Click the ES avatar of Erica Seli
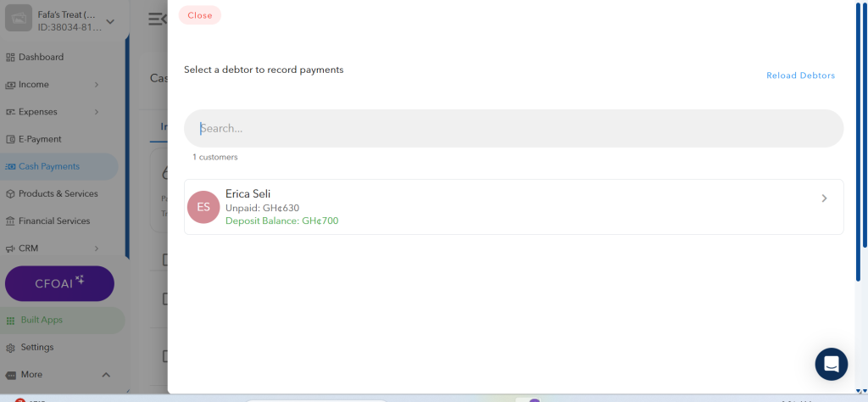Screen dimensions: 868x402 pyautogui.click(x=203, y=207)
